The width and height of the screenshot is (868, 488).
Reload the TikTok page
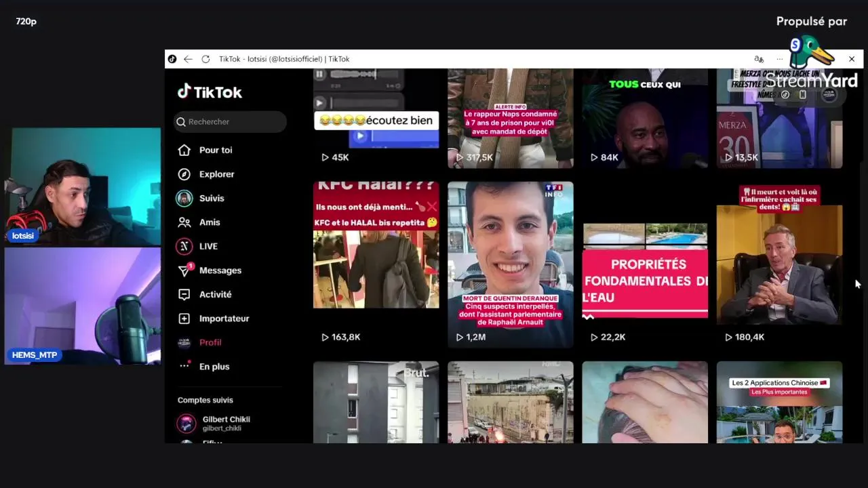[205, 59]
